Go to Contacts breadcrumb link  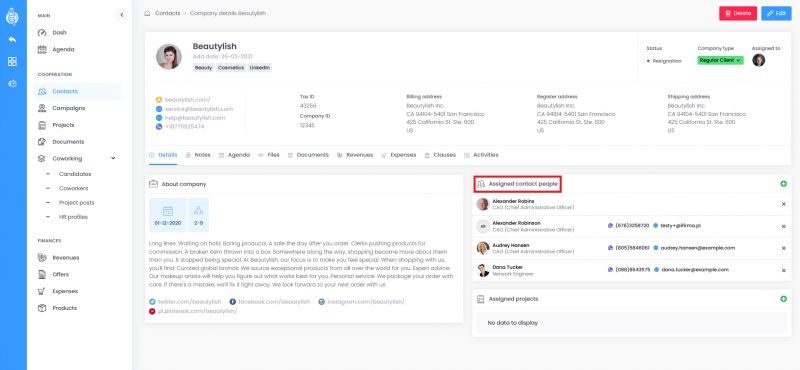click(167, 13)
